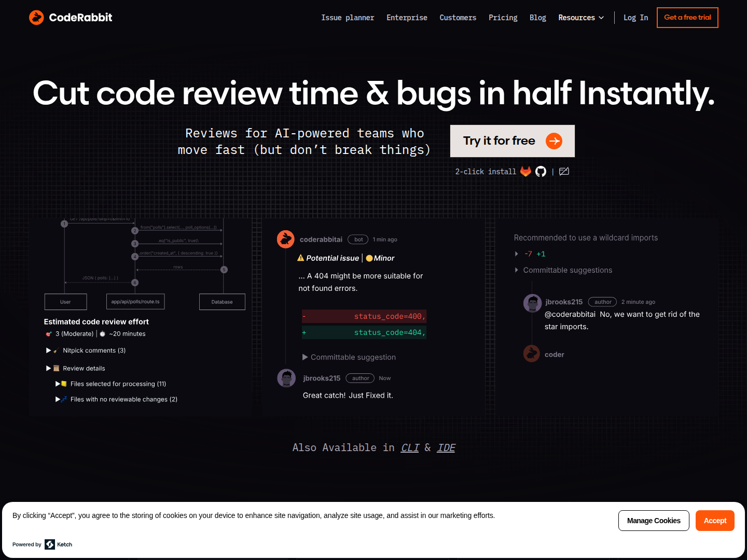Click the jbrooks215 author avatar

click(286, 378)
